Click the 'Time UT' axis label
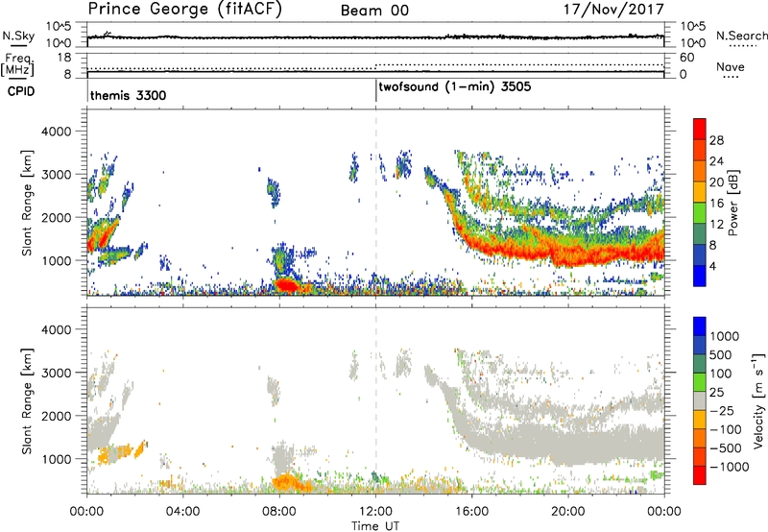The height and width of the screenshot is (532, 768). [x=375, y=526]
